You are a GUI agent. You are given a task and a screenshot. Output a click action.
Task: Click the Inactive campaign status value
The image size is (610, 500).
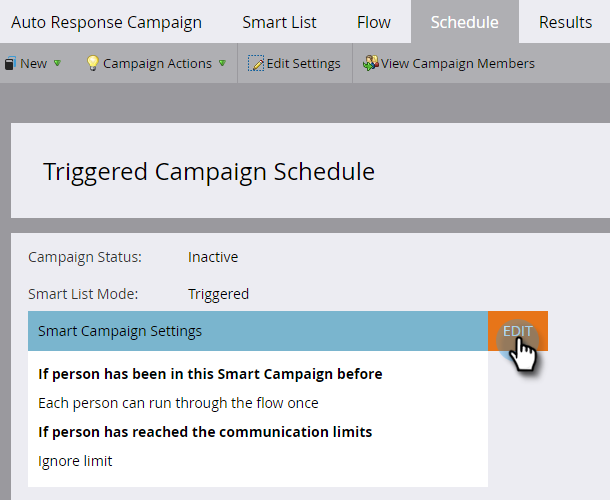[213, 257]
